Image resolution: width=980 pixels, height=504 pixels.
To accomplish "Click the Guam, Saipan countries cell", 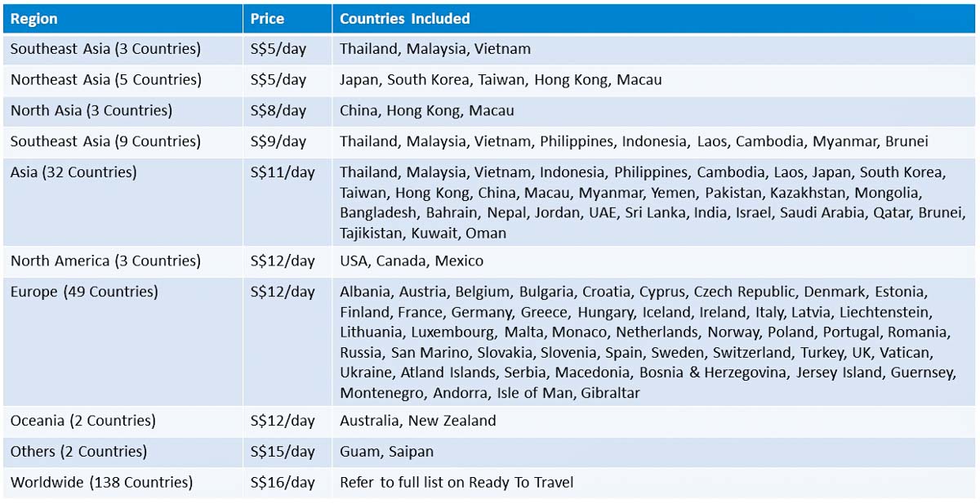I will pos(654,452).
